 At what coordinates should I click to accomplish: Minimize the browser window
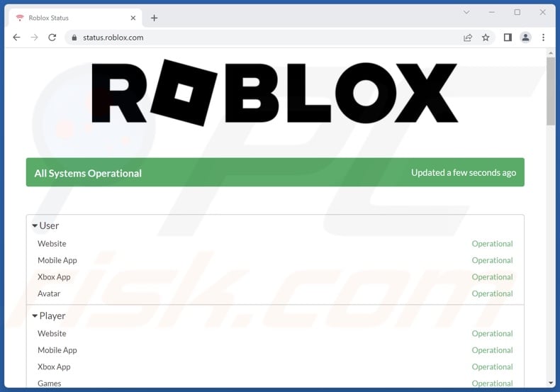[x=492, y=12]
